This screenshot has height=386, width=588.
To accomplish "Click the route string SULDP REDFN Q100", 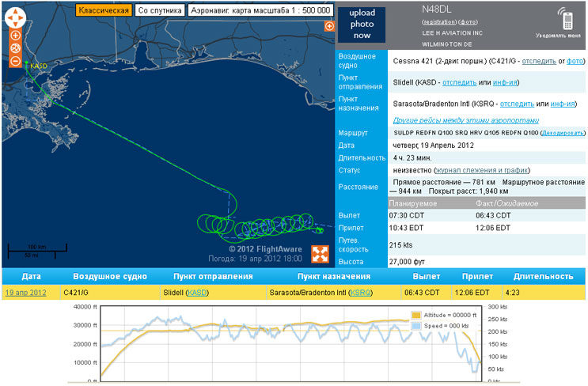I will click(423, 133).
